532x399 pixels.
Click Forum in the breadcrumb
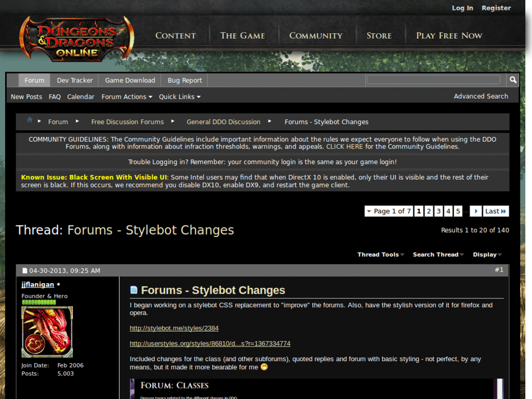coord(58,122)
